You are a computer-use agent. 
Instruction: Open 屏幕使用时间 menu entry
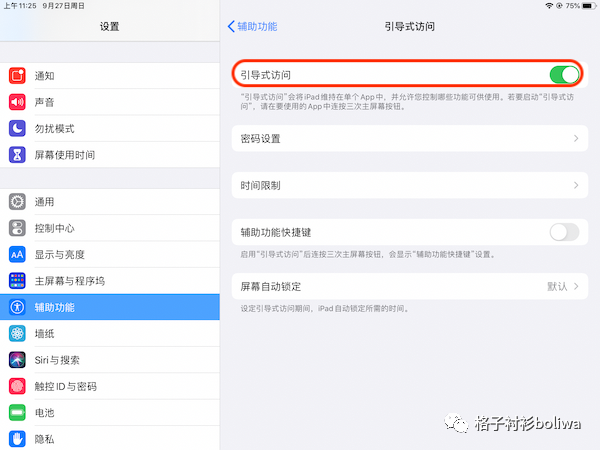(x=110, y=155)
